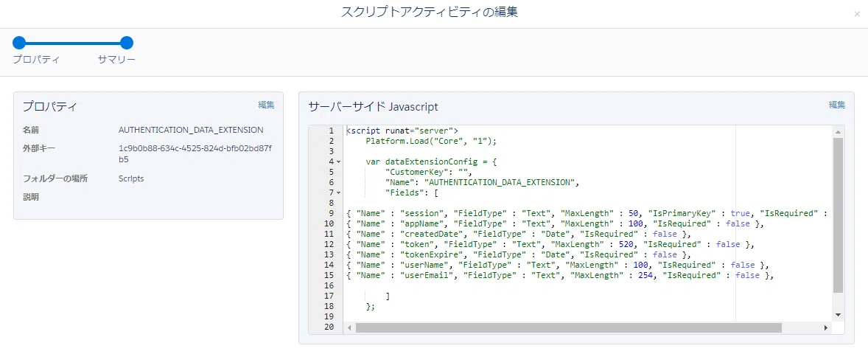Click right arrow of horizontal scrollbar

(x=826, y=328)
